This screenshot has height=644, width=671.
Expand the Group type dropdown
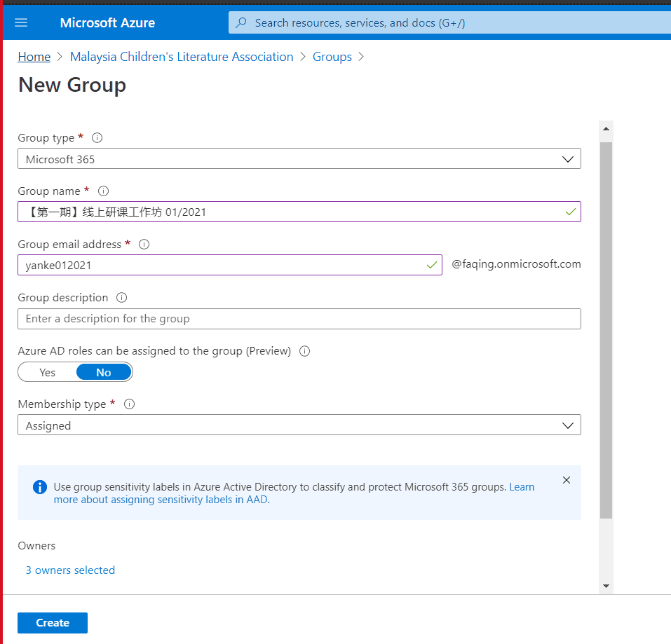click(299, 159)
